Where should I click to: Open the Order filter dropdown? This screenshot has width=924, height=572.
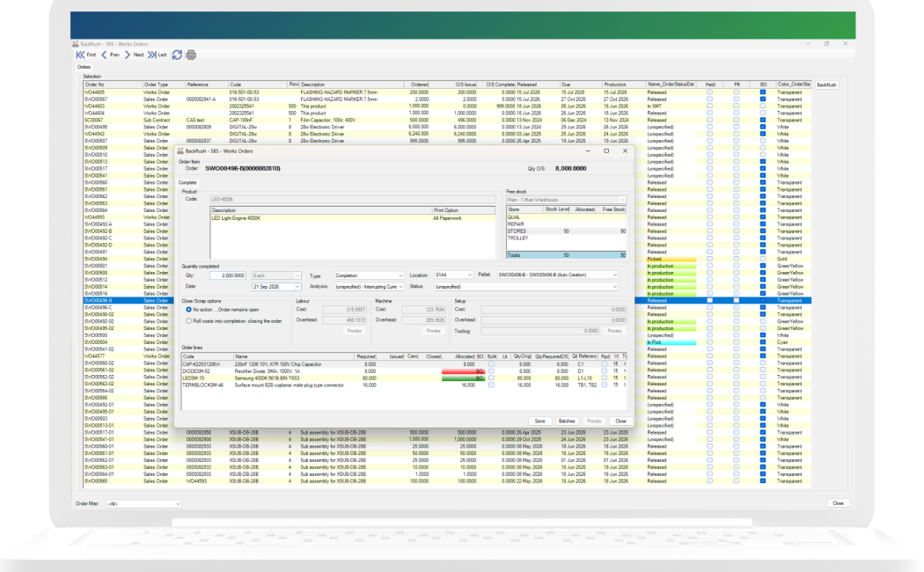143,503
